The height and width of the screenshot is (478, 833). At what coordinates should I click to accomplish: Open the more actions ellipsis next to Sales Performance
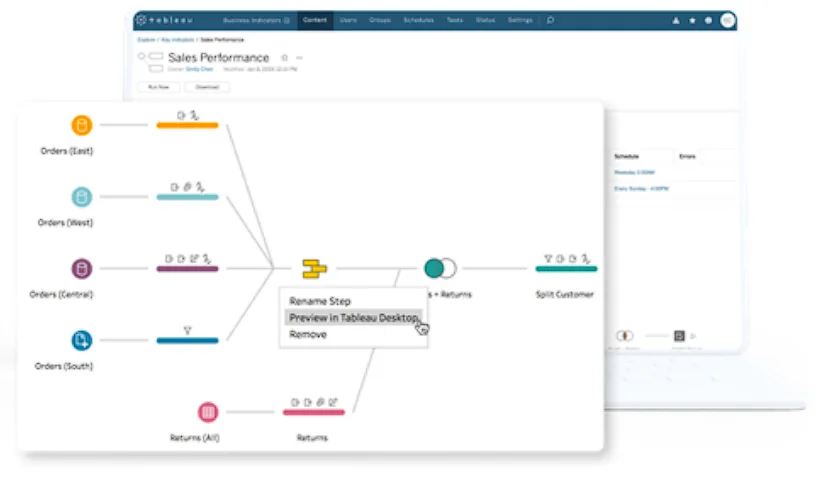300,57
